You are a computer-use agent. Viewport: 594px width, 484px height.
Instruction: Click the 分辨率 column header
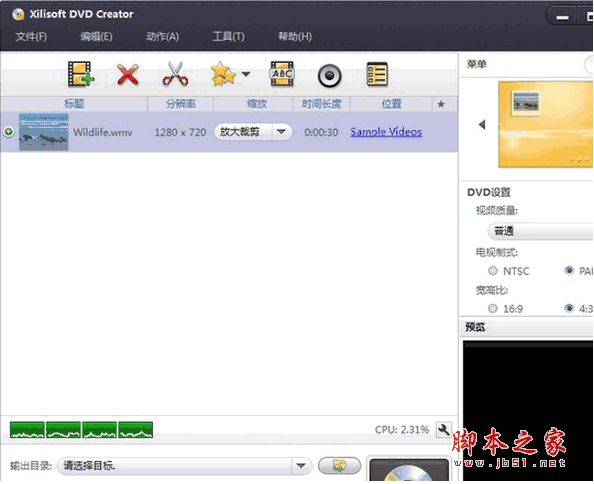180,104
